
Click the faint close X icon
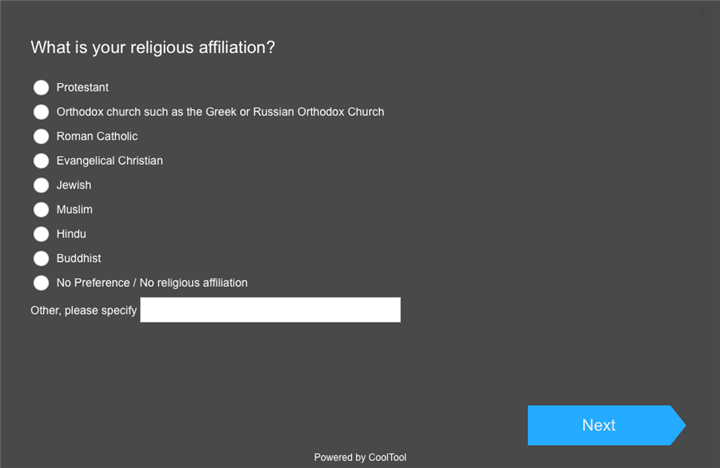pyautogui.click(x=701, y=12)
